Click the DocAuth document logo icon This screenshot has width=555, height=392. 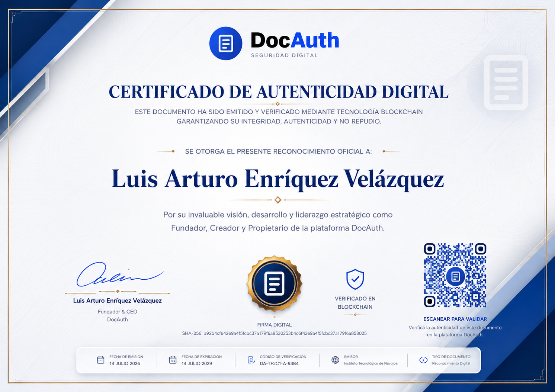[x=226, y=44]
